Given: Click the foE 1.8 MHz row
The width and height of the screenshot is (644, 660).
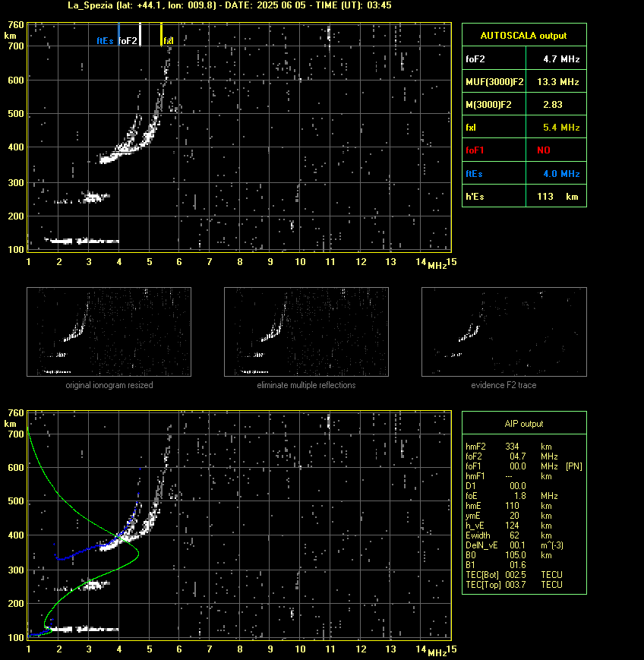Looking at the screenshot, I should coord(511,496).
